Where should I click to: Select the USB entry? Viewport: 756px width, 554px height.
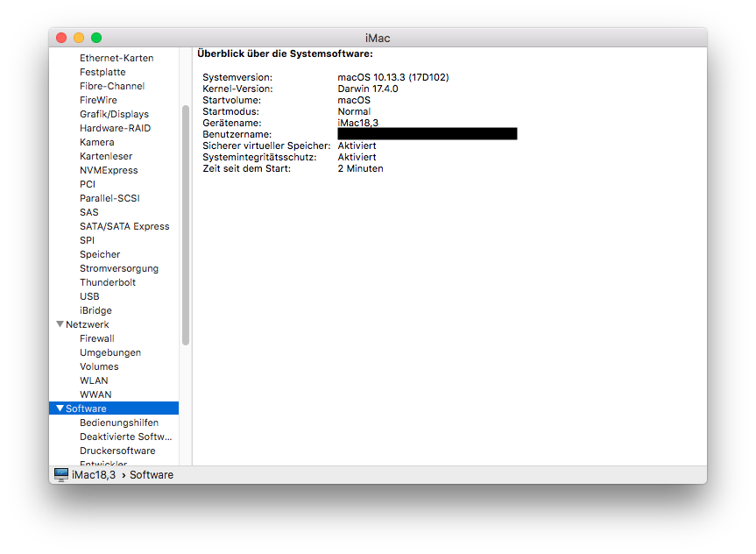point(89,295)
